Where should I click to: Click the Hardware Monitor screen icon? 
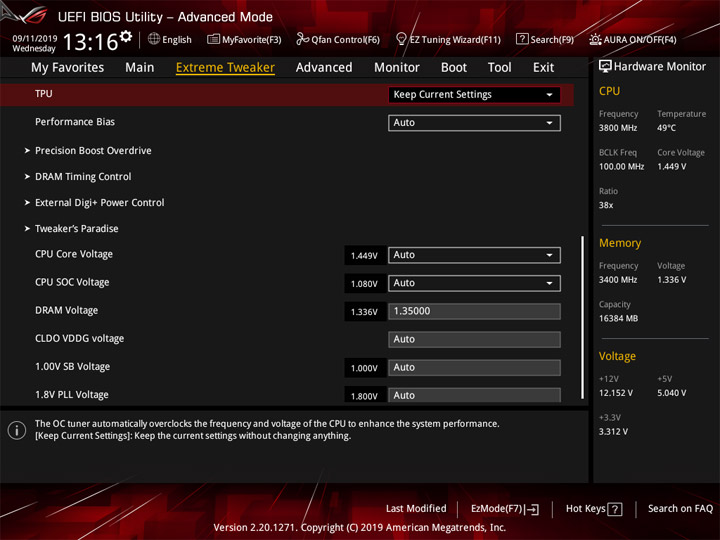605,66
